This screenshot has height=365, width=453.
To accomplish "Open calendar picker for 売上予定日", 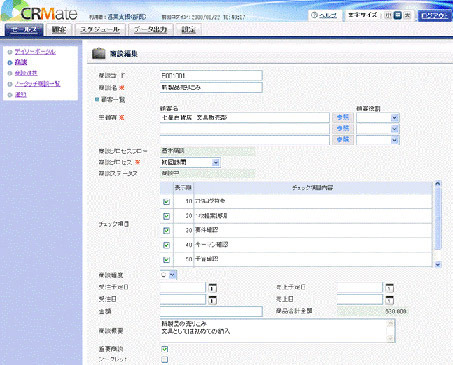I will pos(390,288).
